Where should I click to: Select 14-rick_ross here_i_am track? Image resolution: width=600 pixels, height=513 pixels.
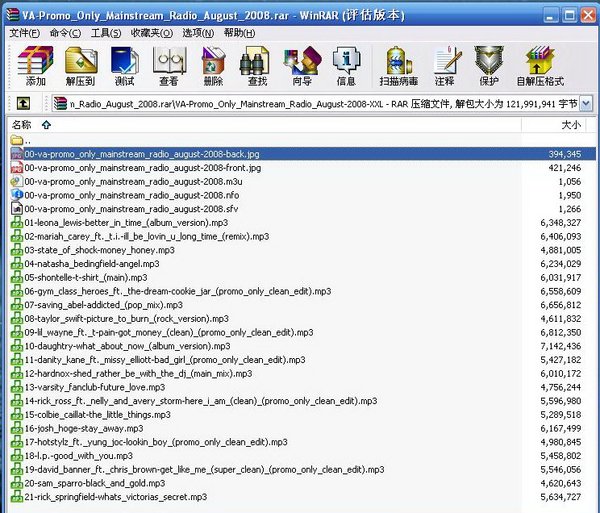tap(201, 401)
